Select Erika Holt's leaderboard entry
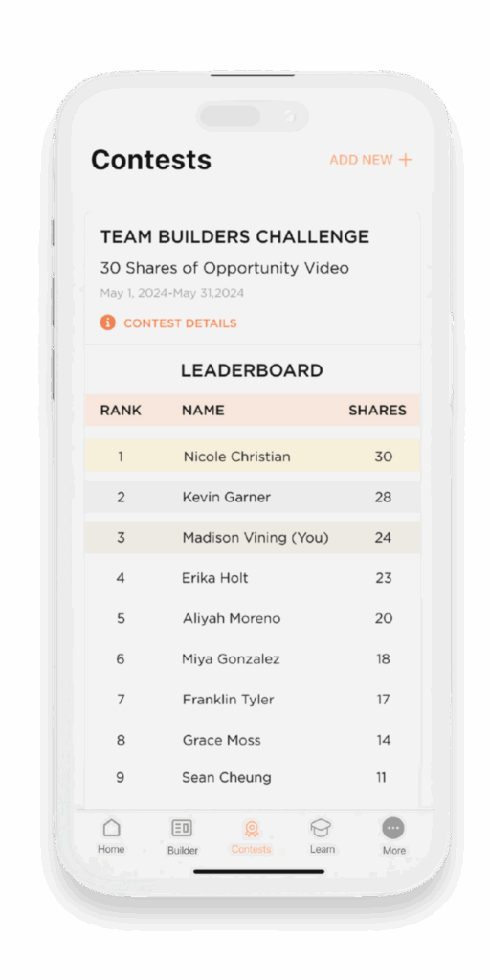Viewport: 490px width, 980px height. click(253, 578)
